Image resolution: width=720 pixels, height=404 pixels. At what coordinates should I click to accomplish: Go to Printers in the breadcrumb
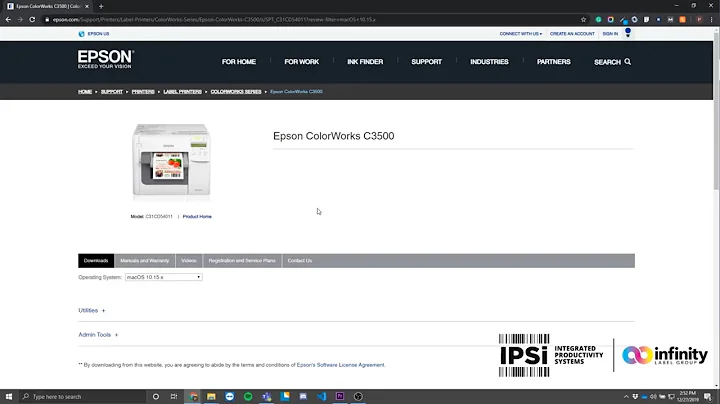pos(143,92)
